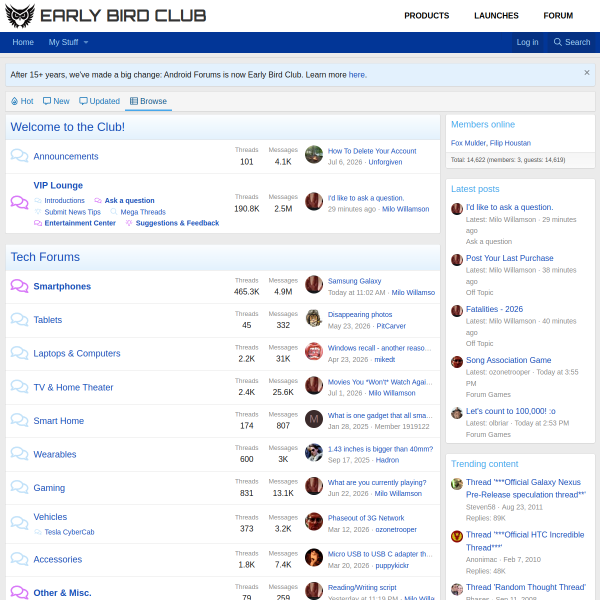Open the Latest posts heading
Image resolution: width=600 pixels, height=600 pixels.
475,189
